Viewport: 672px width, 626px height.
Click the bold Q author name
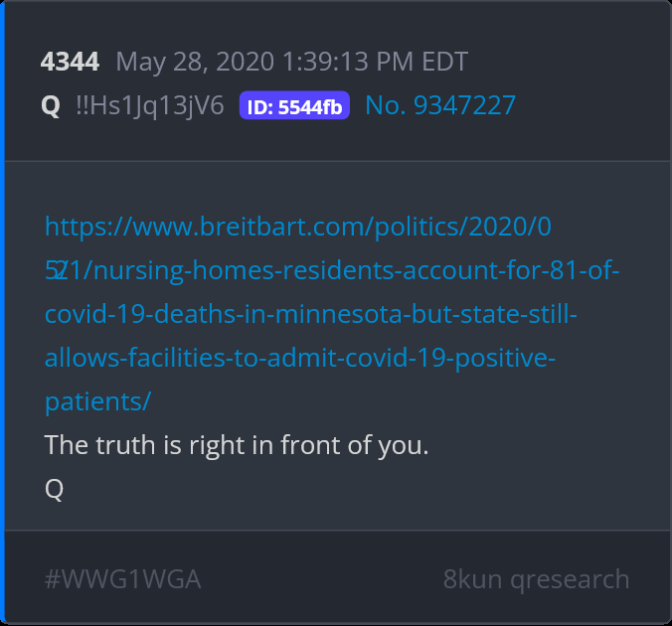51,105
